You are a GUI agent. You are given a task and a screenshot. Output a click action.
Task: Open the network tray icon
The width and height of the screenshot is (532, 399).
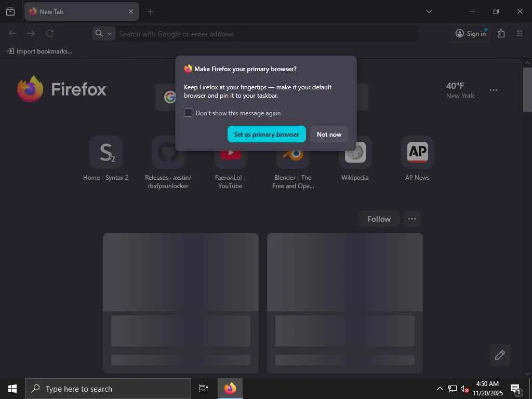coord(453,389)
